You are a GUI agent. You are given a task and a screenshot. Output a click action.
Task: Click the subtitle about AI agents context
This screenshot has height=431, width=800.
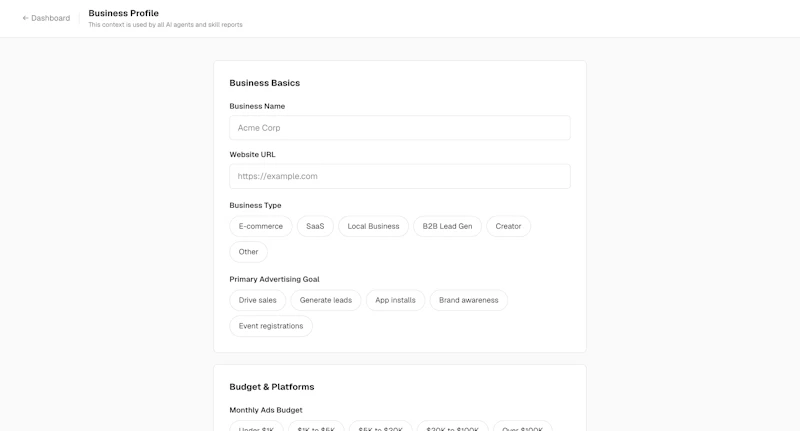(165, 24)
